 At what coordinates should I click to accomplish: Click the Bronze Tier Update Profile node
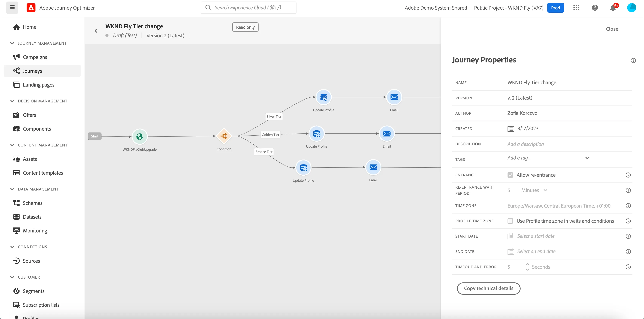303,168
